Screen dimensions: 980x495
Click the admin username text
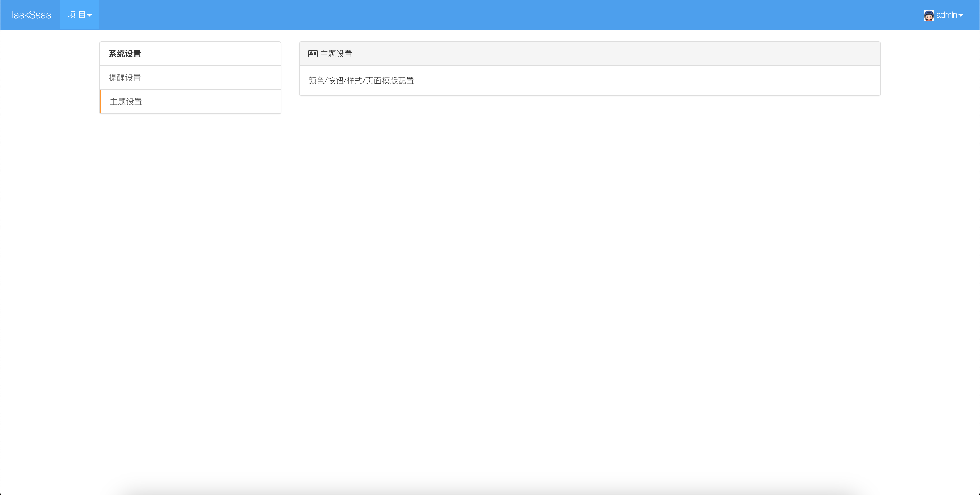pos(946,15)
